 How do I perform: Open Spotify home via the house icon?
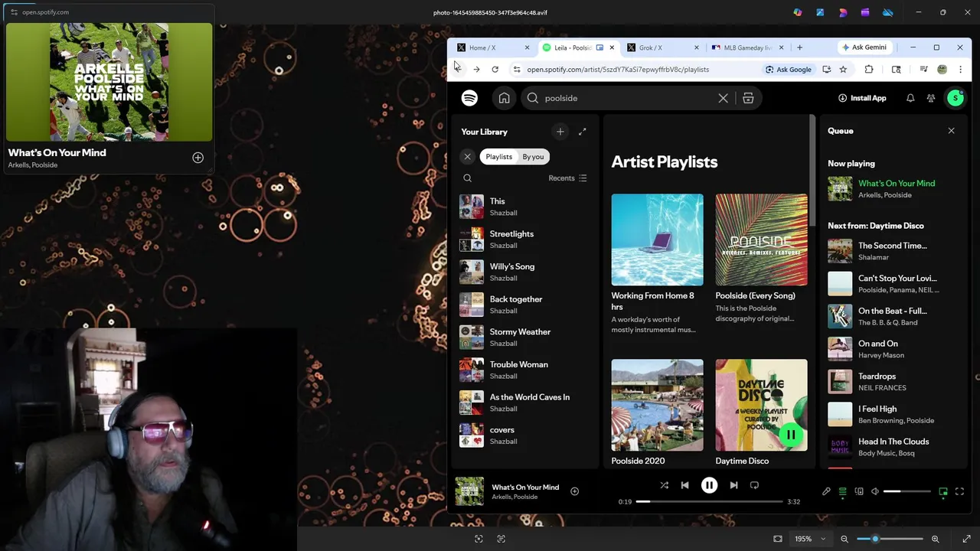[504, 98]
